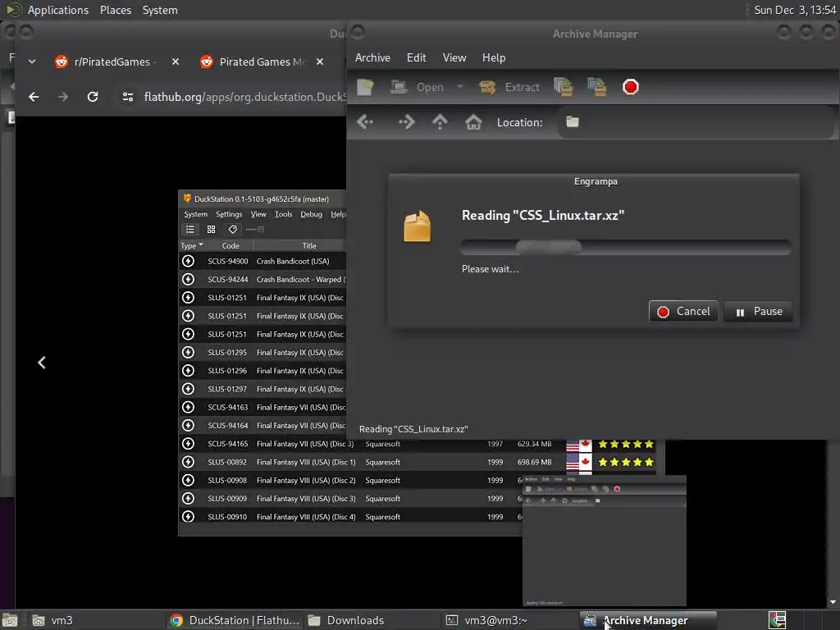Click the show desktop icon in the taskbar

click(10, 620)
